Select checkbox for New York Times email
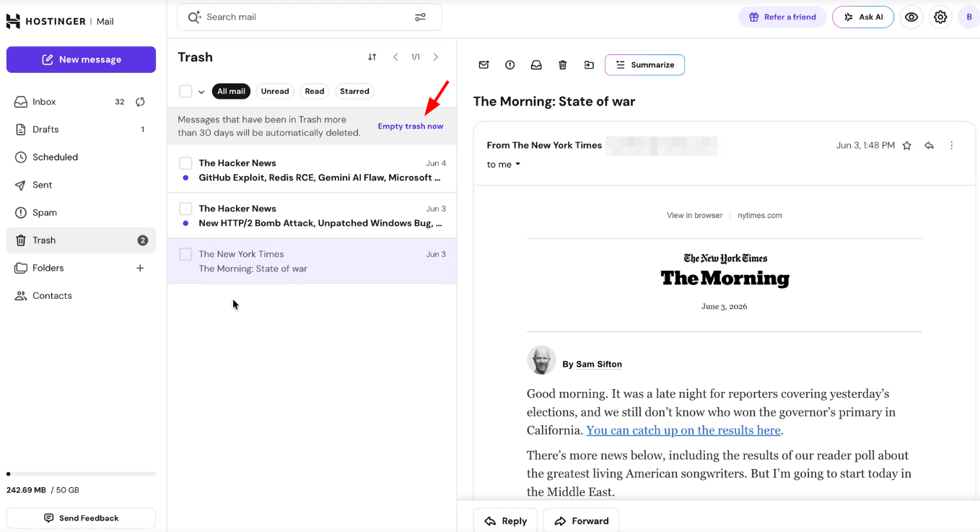 click(x=185, y=254)
